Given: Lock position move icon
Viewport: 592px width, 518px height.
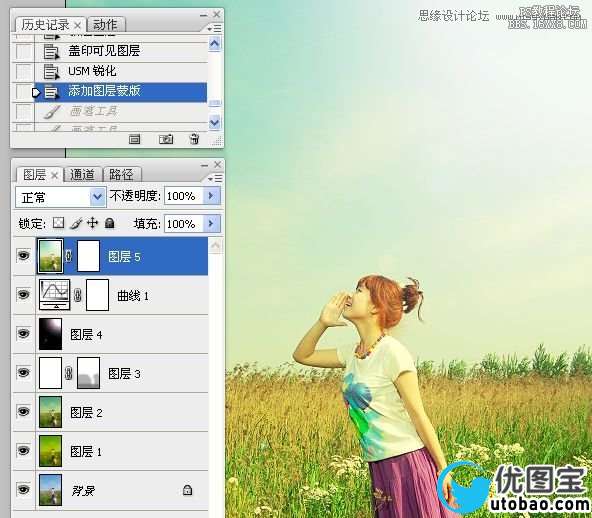Looking at the screenshot, I should (x=92, y=223).
